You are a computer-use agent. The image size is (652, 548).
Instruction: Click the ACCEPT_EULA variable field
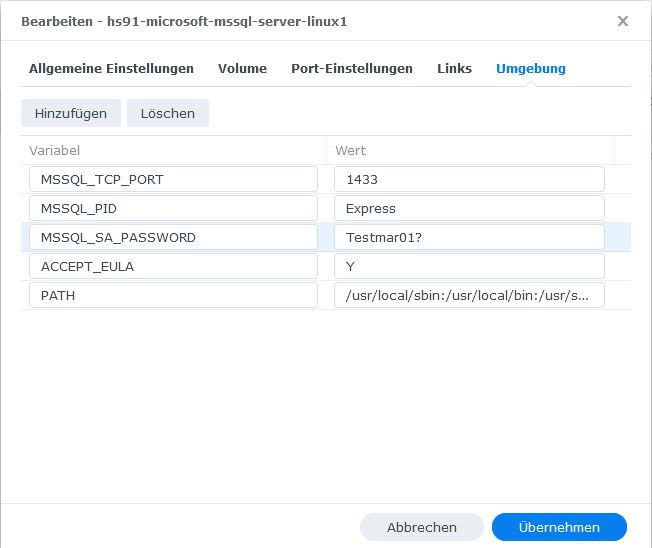(173, 267)
